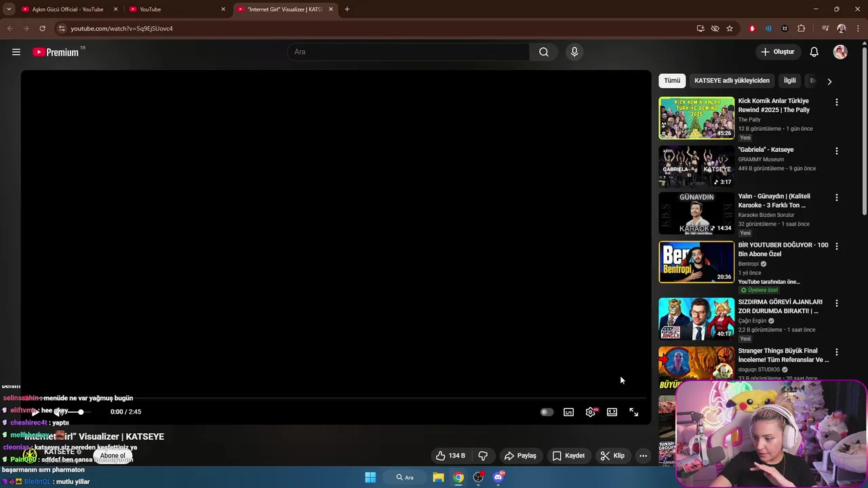
Task: Toggle subtitles in the player
Action: tap(569, 412)
